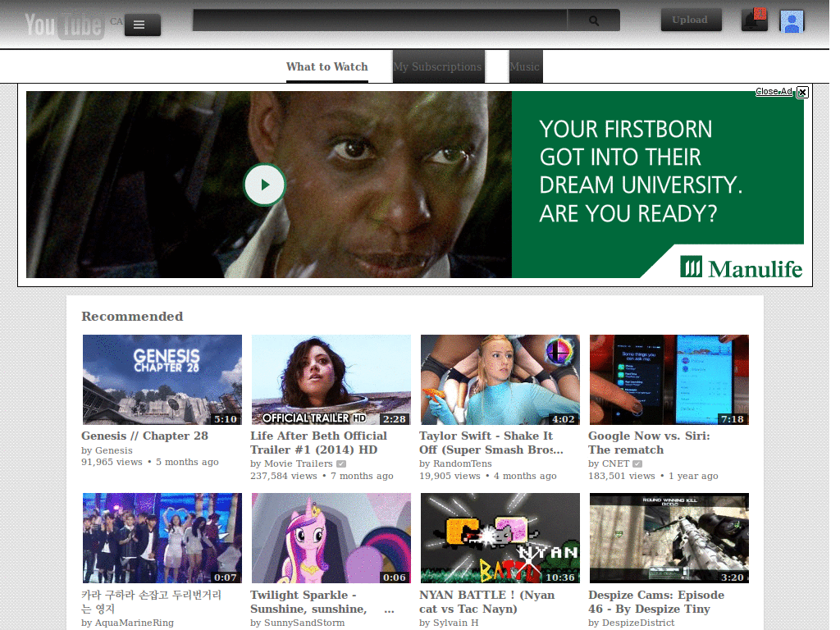Open the Movie Trailers channel link

tap(299, 464)
